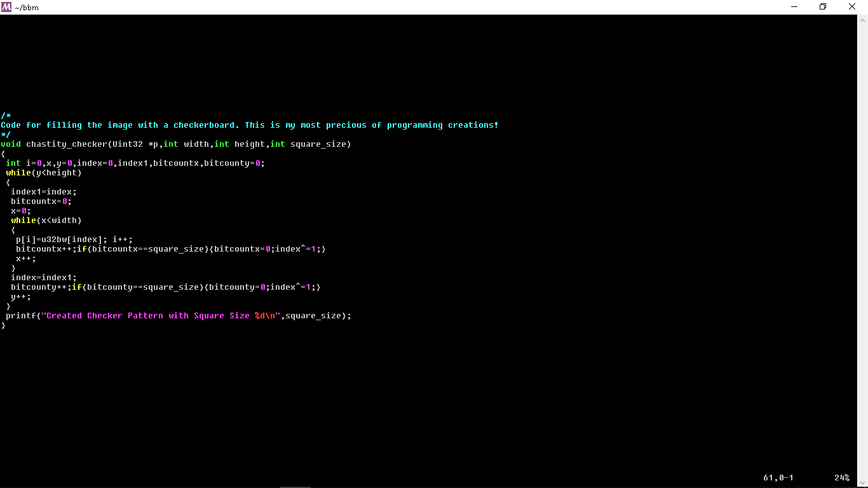The height and width of the screenshot is (488, 868).
Task: Click the x++; increment line
Action: [26, 259]
